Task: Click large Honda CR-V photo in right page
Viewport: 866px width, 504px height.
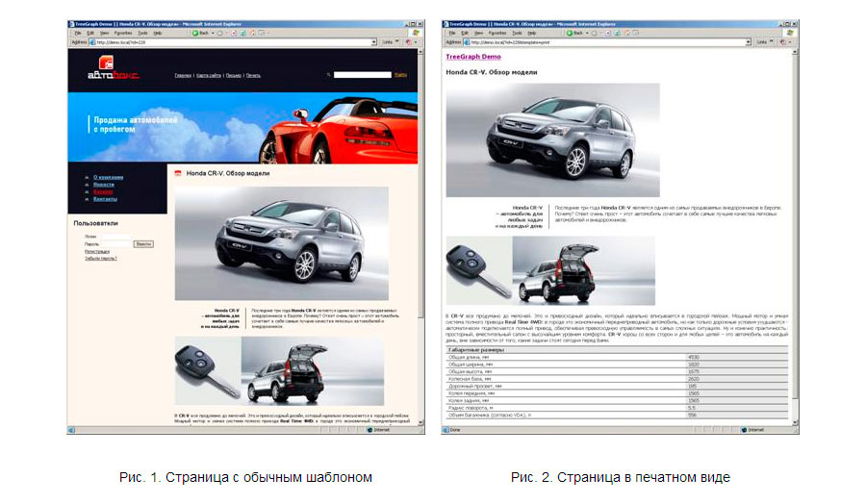Action: (x=553, y=140)
